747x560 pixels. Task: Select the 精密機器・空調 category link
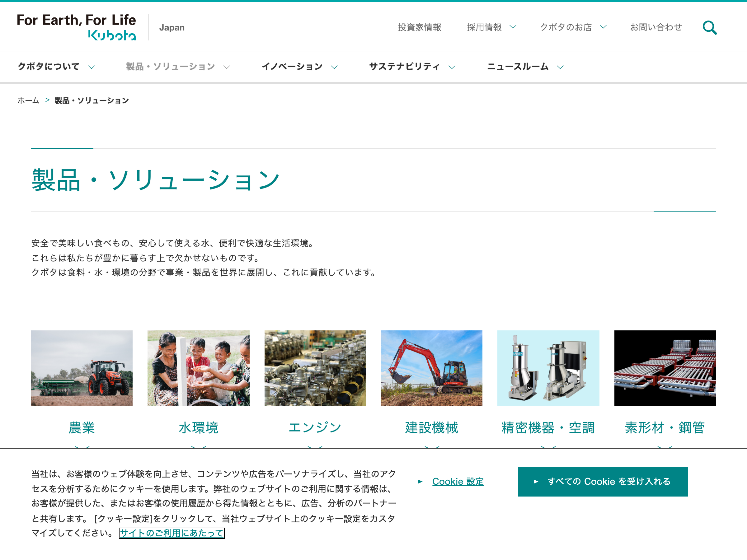(x=548, y=428)
